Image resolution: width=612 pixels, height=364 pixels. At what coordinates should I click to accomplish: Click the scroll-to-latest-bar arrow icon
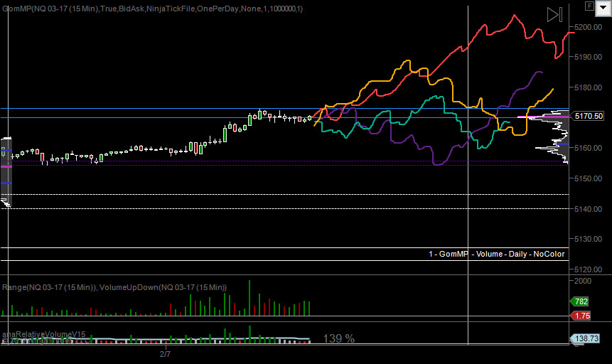554,15
